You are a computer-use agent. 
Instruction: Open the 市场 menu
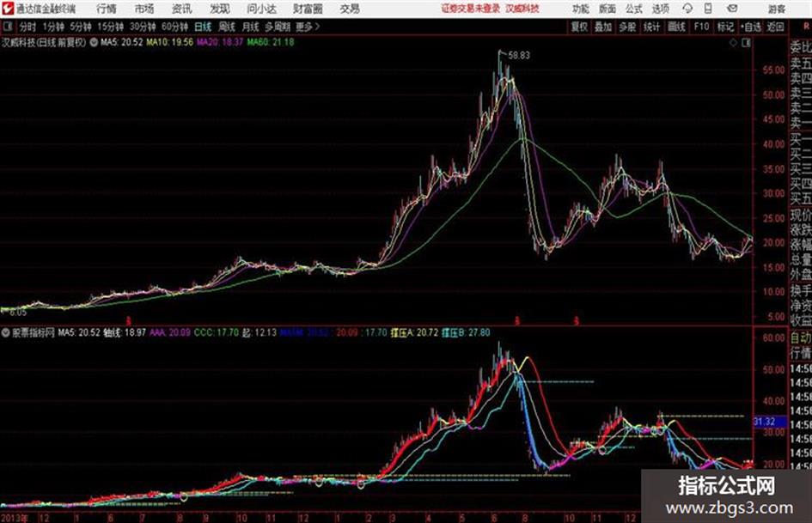click(x=144, y=9)
